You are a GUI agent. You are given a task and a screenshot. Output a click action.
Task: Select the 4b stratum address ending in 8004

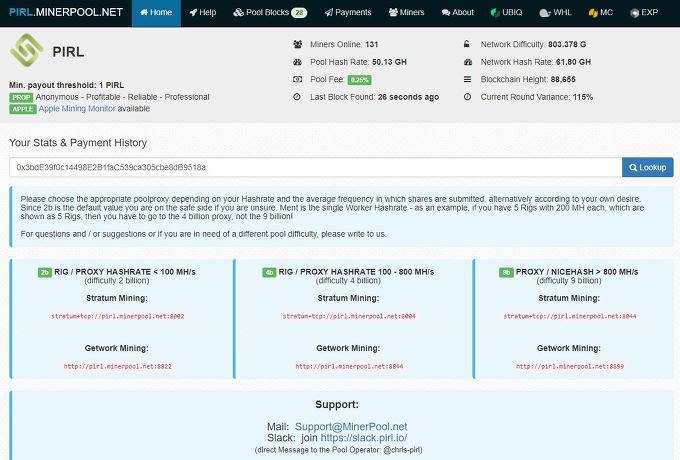point(349,316)
